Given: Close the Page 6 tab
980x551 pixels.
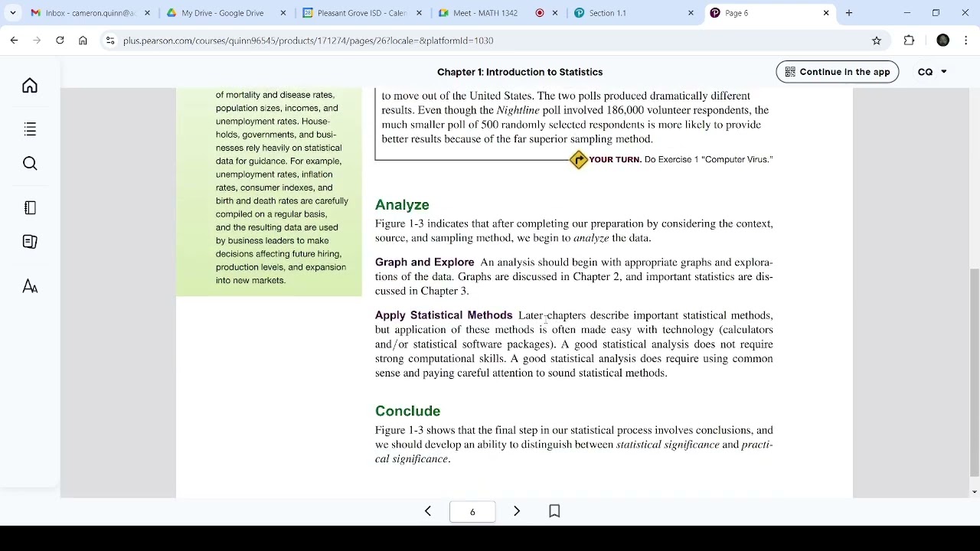Looking at the screenshot, I should click(x=826, y=13).
